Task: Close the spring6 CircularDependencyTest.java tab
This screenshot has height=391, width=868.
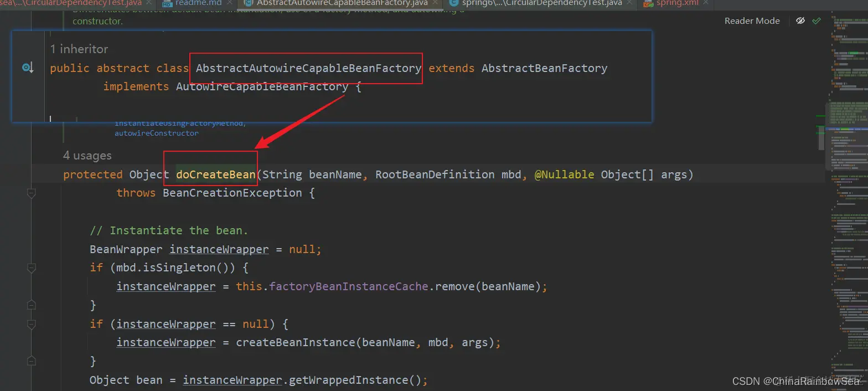Action: click(629, 3)
